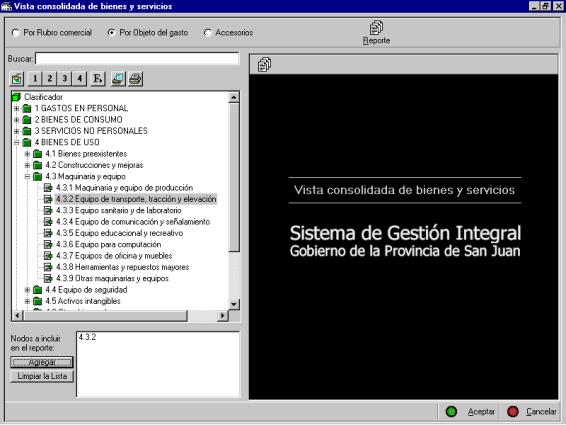Viewport: 566px width, 425px height.
Task: Select 4.3.5 Equipo educacional y recreativo
Action: tap(119, 233)
